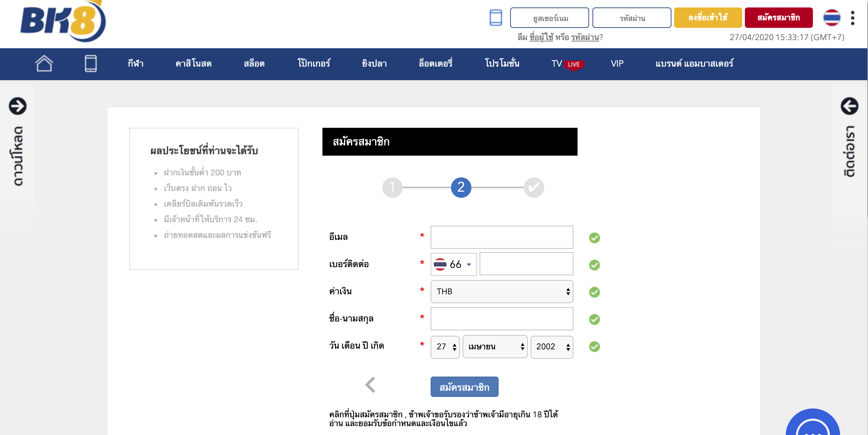Open the คาสิโนสด menu item
The width and height of the screenshot is (868, 435).
click(x=194, y=64)
